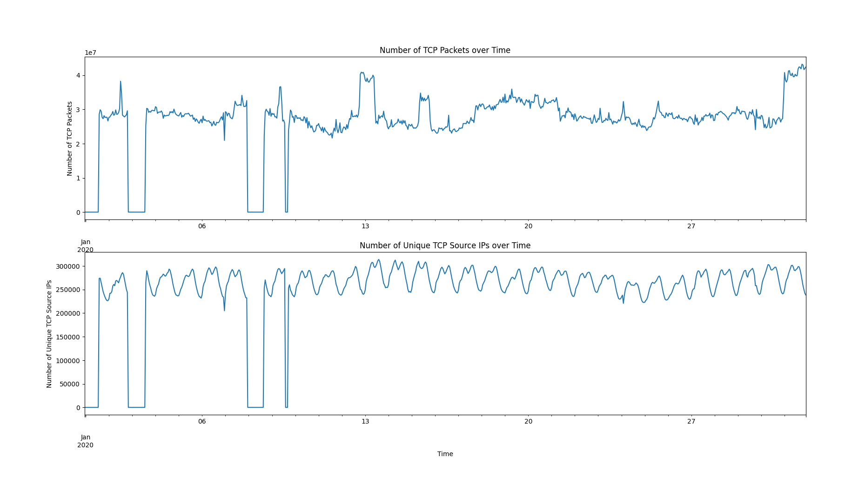The height and width of the screenshot is (504, 852).
Task: Select the "1e7" scale exponent on top chart
Action: click(90, 53)
